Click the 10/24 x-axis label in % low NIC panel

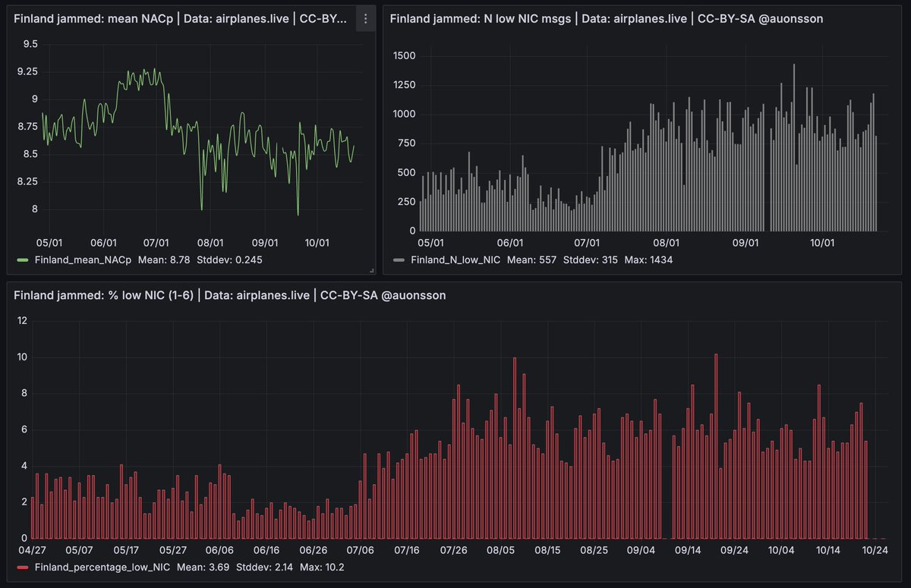[x=875, y=550]
